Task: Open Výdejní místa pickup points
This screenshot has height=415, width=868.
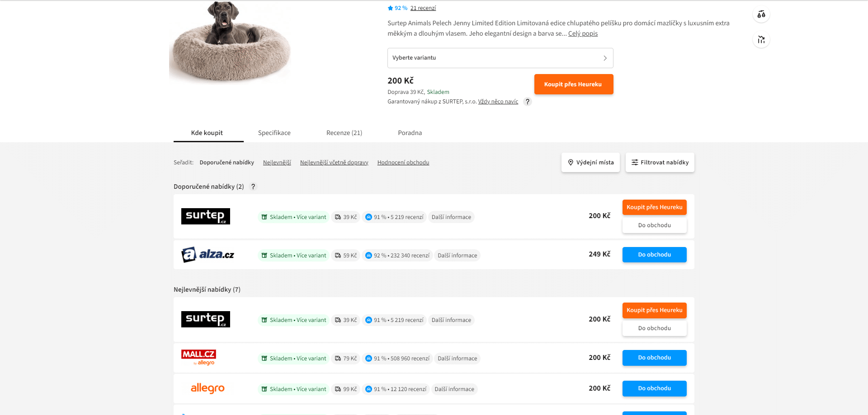Action: pyautogui.click(x=590, y=163)
